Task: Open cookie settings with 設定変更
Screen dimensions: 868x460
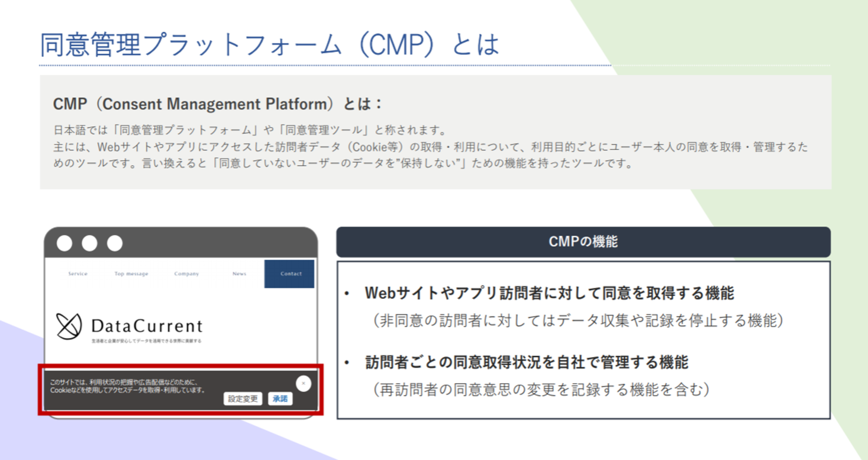Action: coord(244,398)
